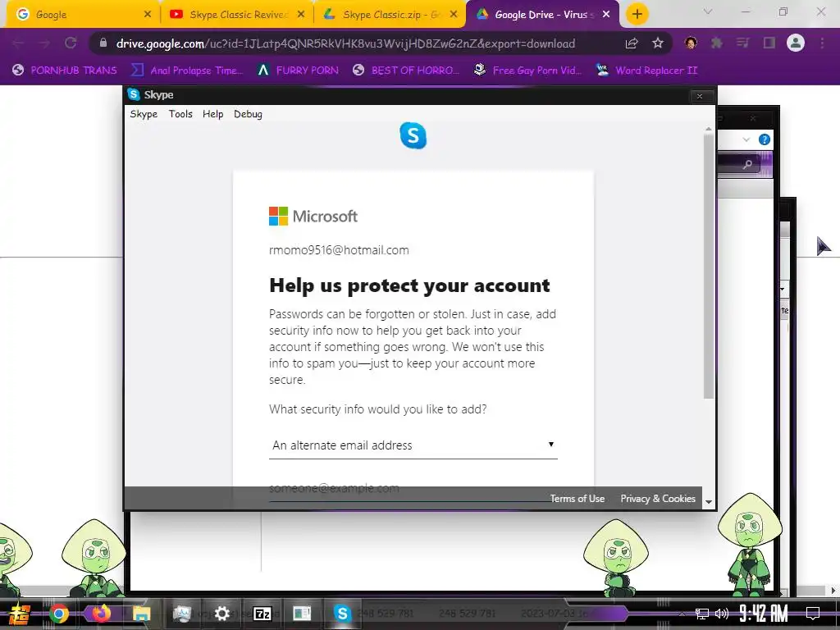The width and height of the screenshot is (840, 630).
Task: Open the Skype menu in the Skype window
Action: click(x=144, y=114)
